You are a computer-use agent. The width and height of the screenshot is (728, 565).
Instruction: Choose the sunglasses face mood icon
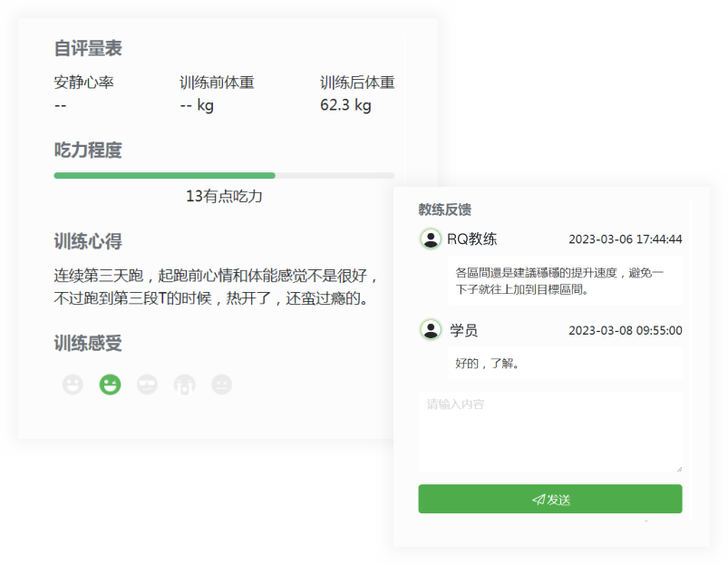tap(147, 385)
